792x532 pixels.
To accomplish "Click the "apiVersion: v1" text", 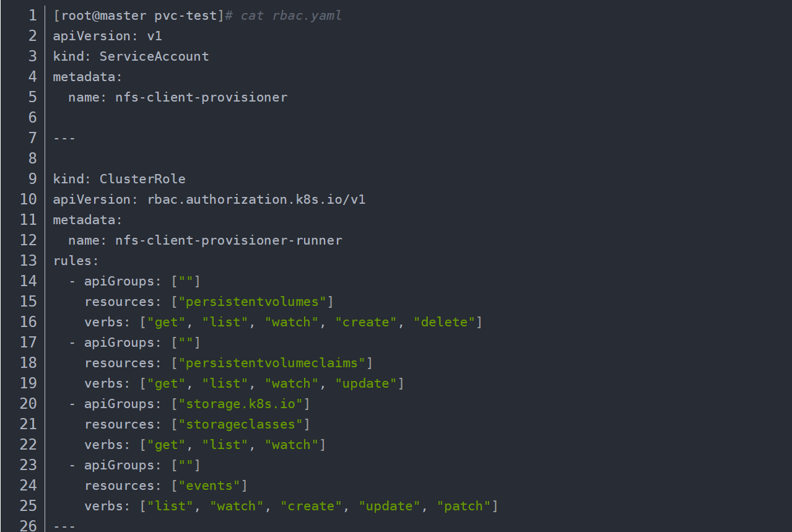I will click(x=107, y=36).
